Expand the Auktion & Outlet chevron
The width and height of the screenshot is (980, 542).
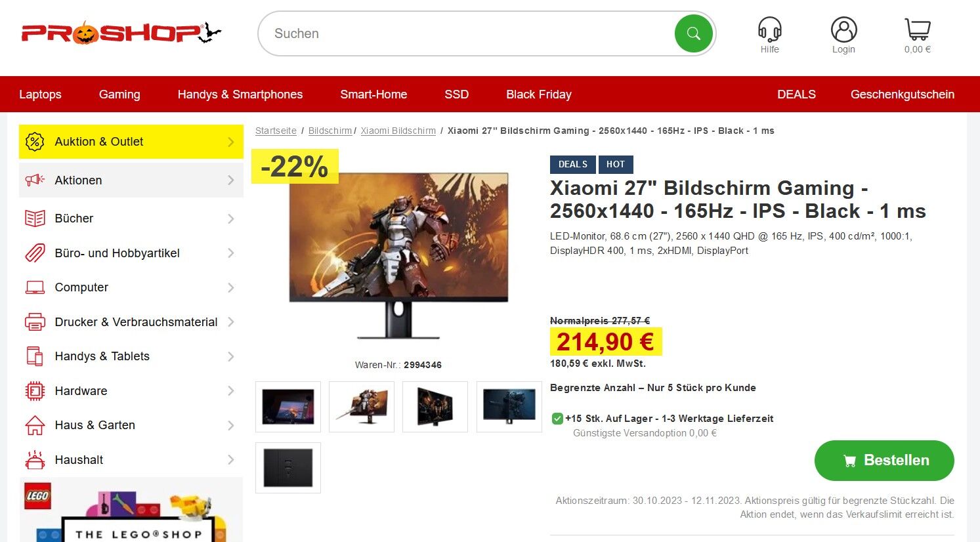[x=230, y=142]
